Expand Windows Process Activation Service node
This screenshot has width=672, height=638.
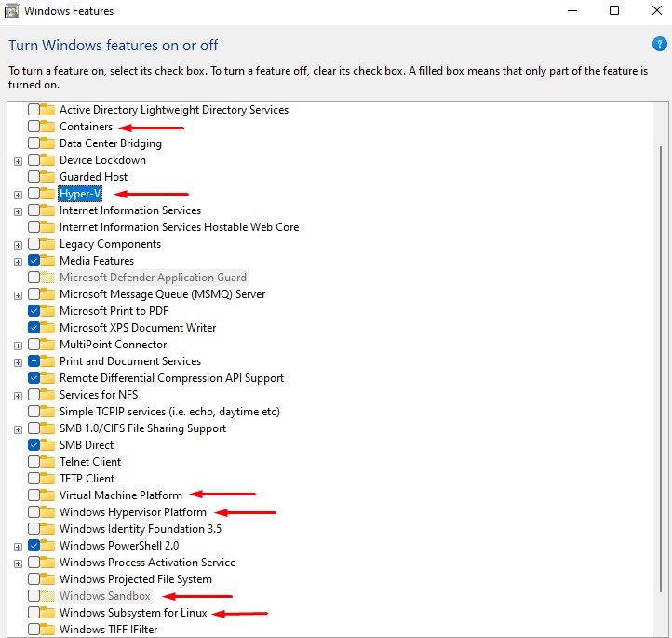pos(18,563)
